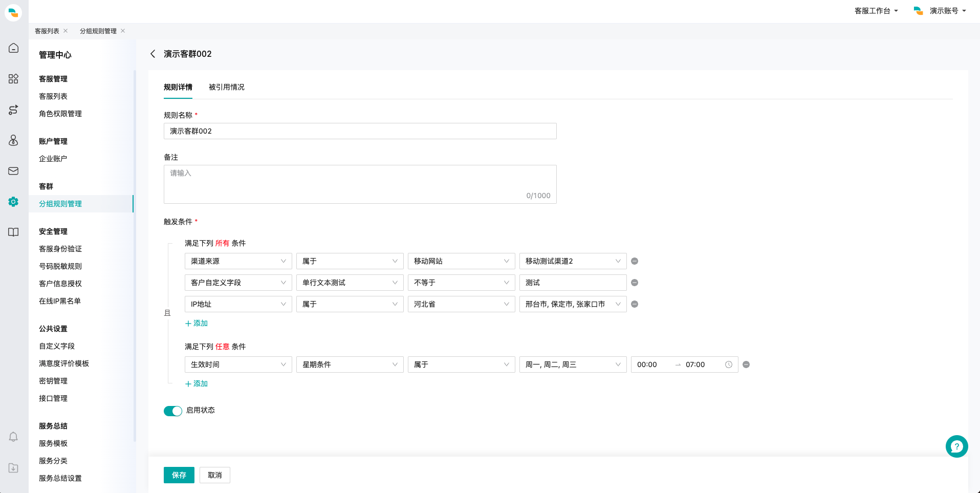Switch to the 规则详情 tab
The height and width of the screenshot is (493, 980).
[178, 87]
